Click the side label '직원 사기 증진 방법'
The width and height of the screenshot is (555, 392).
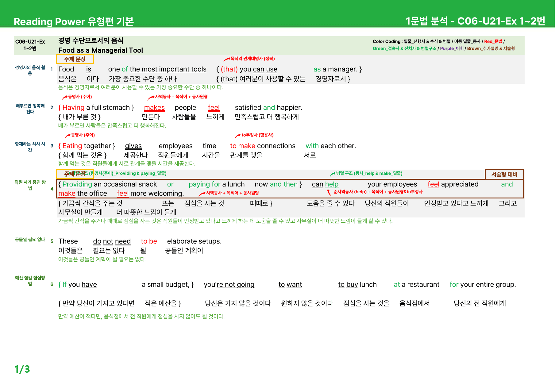[30, 185]
